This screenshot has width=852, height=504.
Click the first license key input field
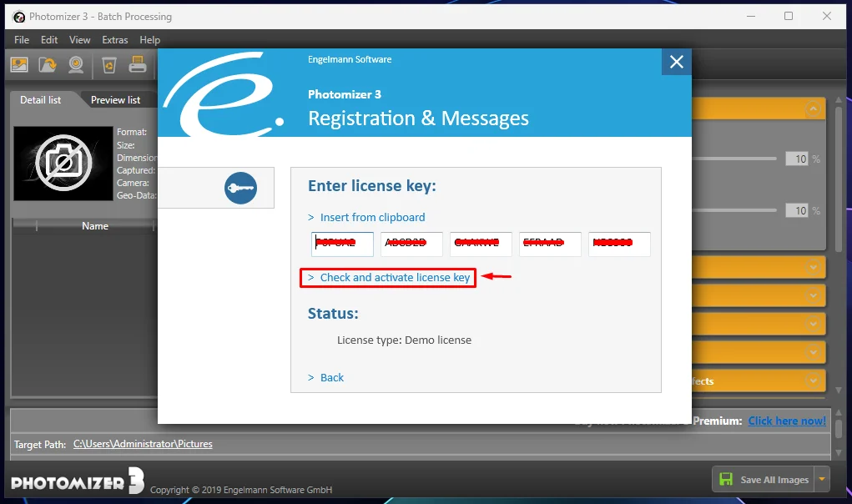click(342, 244)
